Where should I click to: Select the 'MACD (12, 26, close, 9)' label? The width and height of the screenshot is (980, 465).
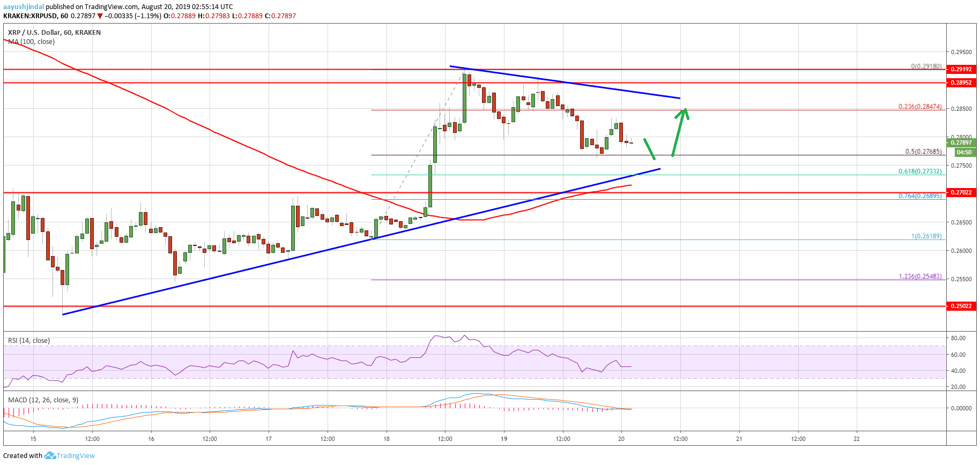43,400
